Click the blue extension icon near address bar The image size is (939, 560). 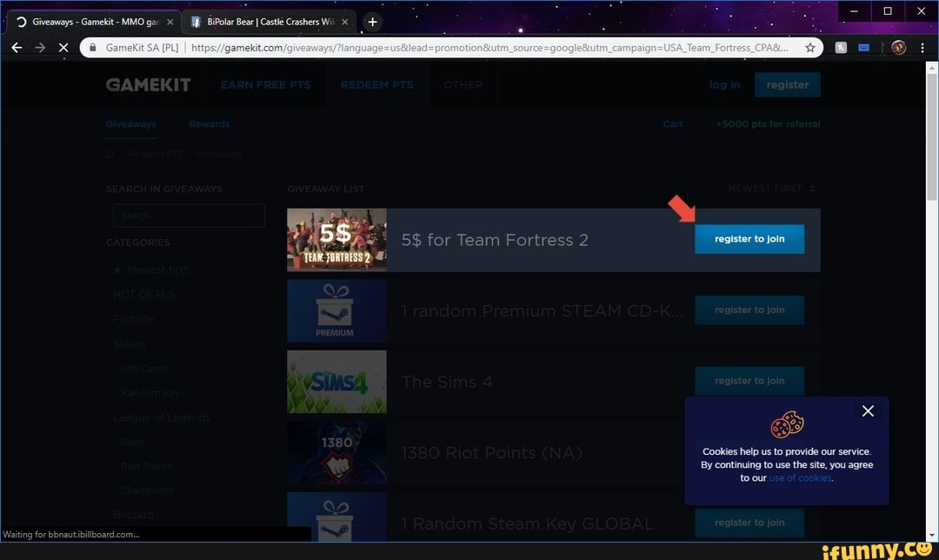864,48
